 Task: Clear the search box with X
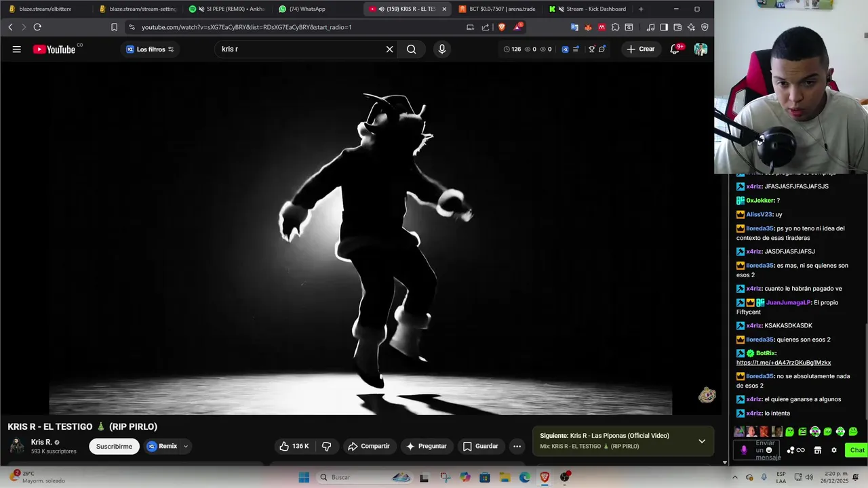(x=389, y=49)
